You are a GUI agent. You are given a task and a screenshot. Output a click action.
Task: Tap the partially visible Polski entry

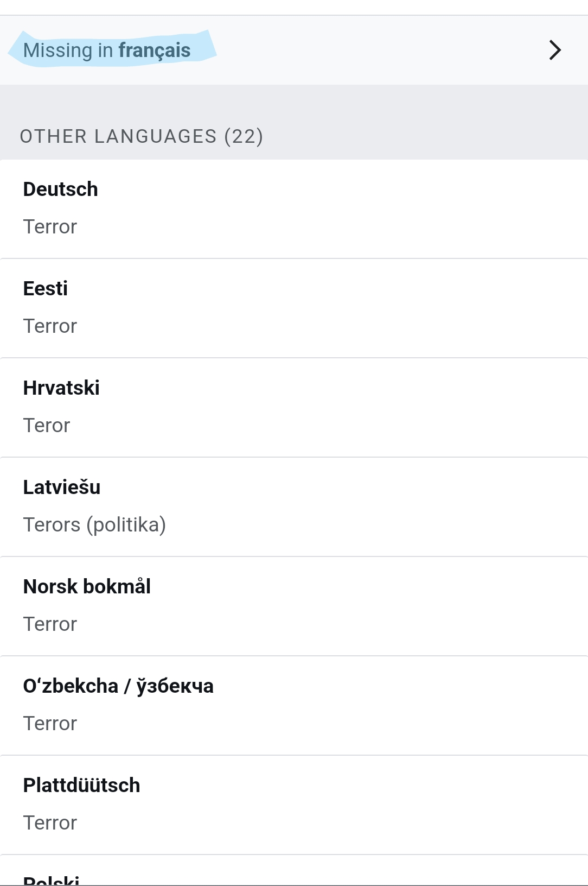(x=52, y=879)
